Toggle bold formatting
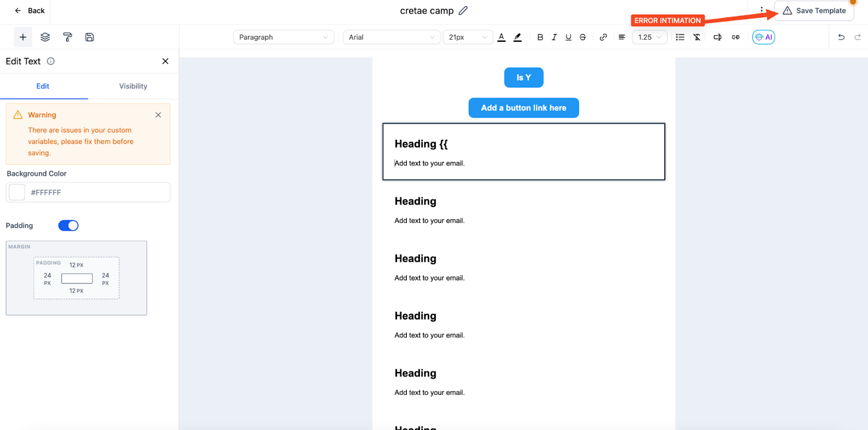Image resolution: width=868 pixels, height=430 pixels. [x=540, y=37]
